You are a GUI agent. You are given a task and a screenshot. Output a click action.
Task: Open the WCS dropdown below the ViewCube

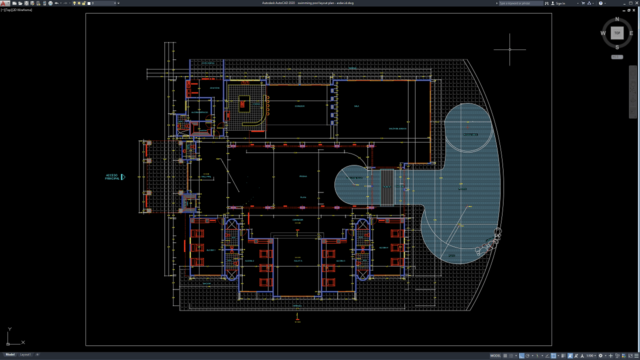(617, 57)
